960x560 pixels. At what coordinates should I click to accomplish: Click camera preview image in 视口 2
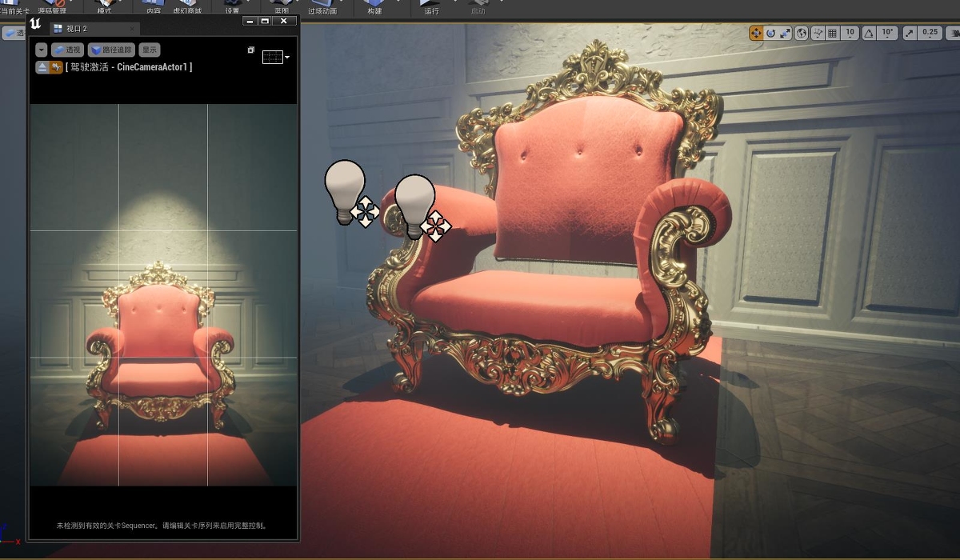[x=163, y=294]
